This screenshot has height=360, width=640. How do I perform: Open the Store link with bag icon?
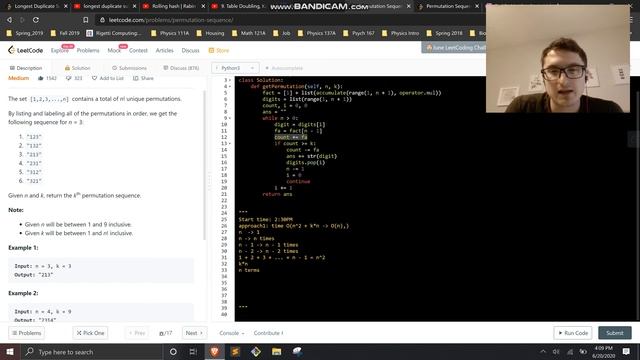coord(219,50)
